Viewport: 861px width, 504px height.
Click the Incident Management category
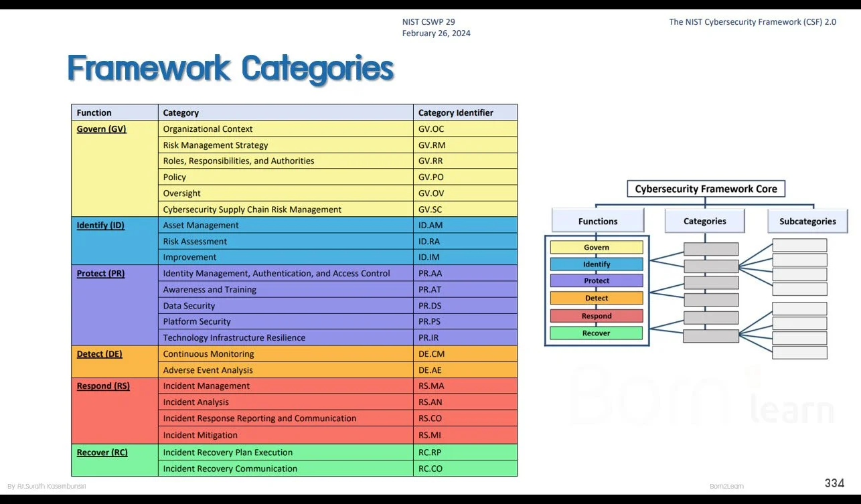(286, 386)
